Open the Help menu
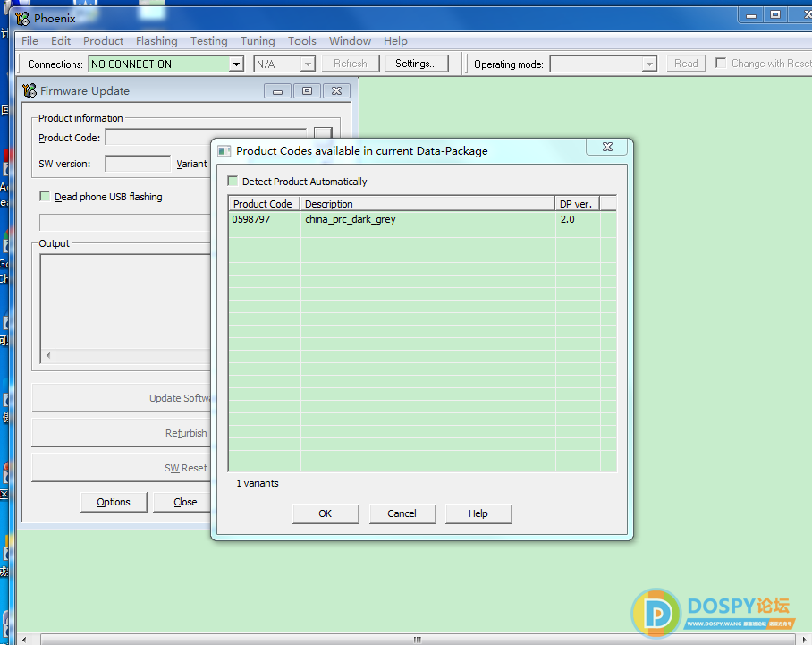This screenshot has height=645, width=812. 395,41
